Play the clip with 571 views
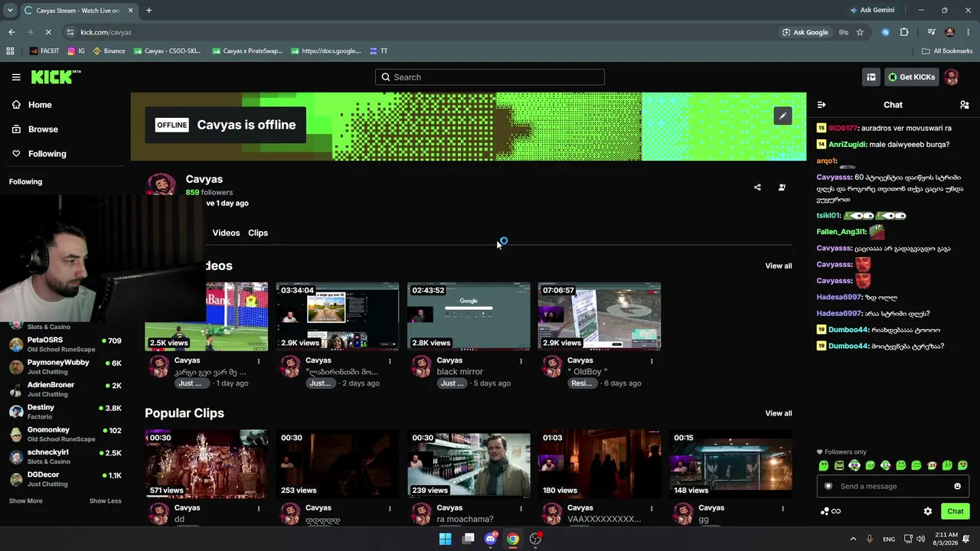 [207, 464]
